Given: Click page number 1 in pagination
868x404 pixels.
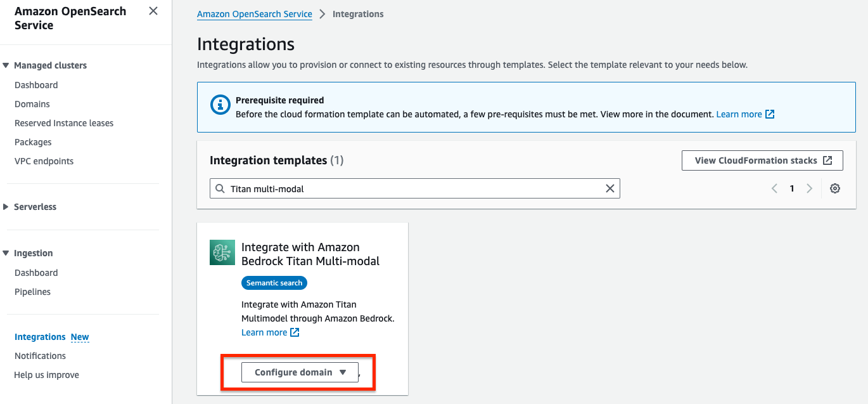Looking at the screenshot, I should (x=792, y=188).
